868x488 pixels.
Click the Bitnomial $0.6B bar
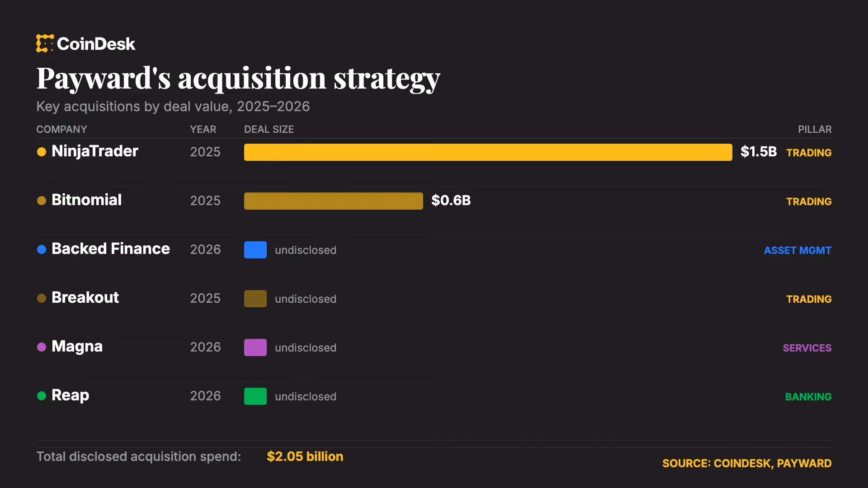point(334,201)
